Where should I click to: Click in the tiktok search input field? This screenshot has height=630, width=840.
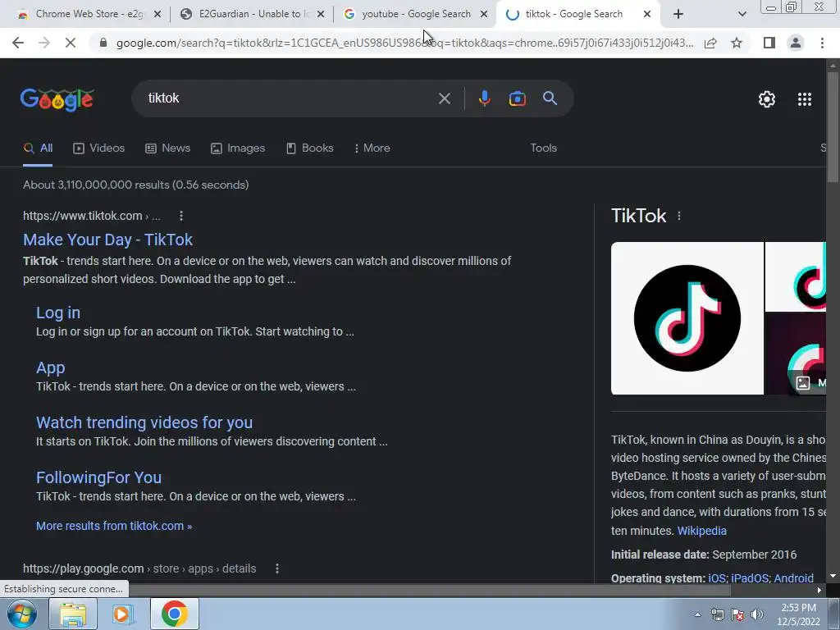(x=290, y=98)
